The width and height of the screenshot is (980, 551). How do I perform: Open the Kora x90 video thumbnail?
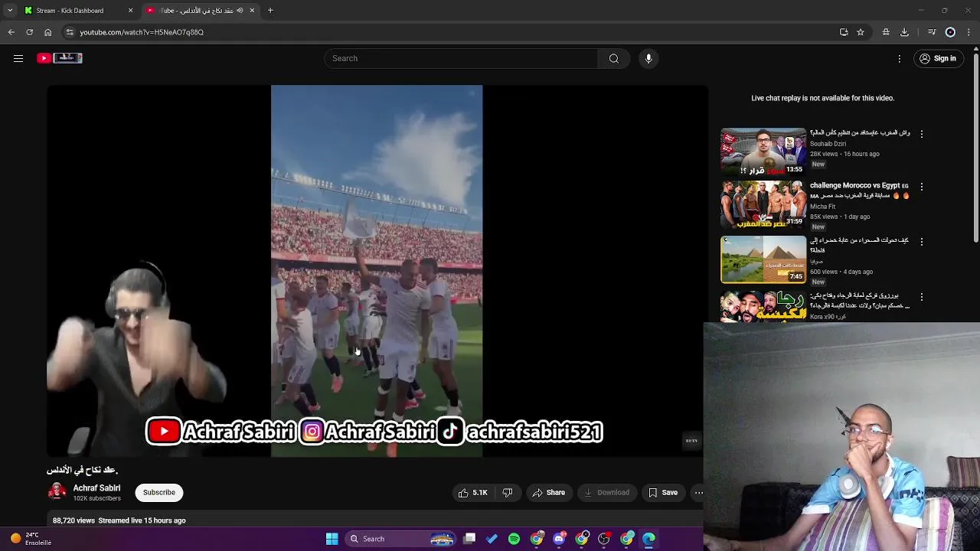coord(763,307)
